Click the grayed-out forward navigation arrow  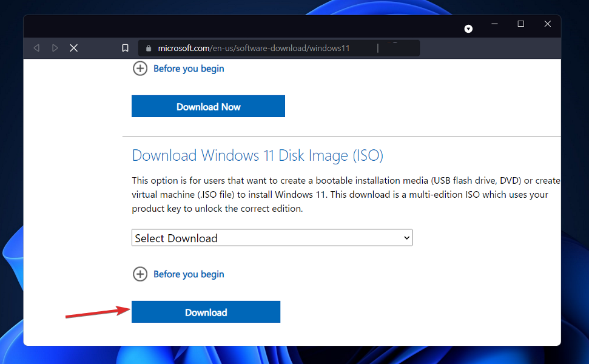pyautogui.click(x=54, y=47)
